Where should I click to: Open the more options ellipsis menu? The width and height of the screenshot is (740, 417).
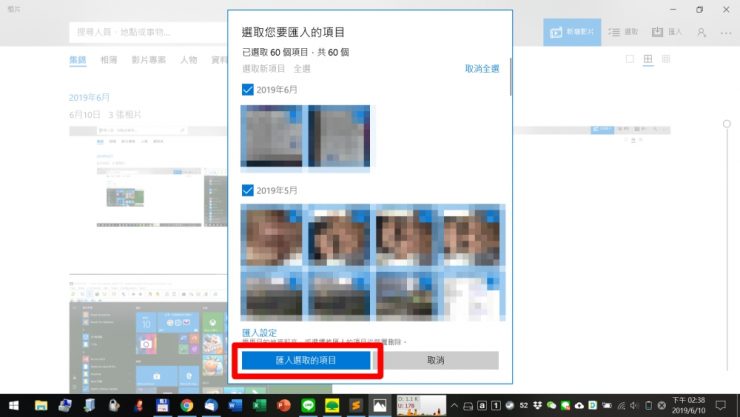(725, 32)
